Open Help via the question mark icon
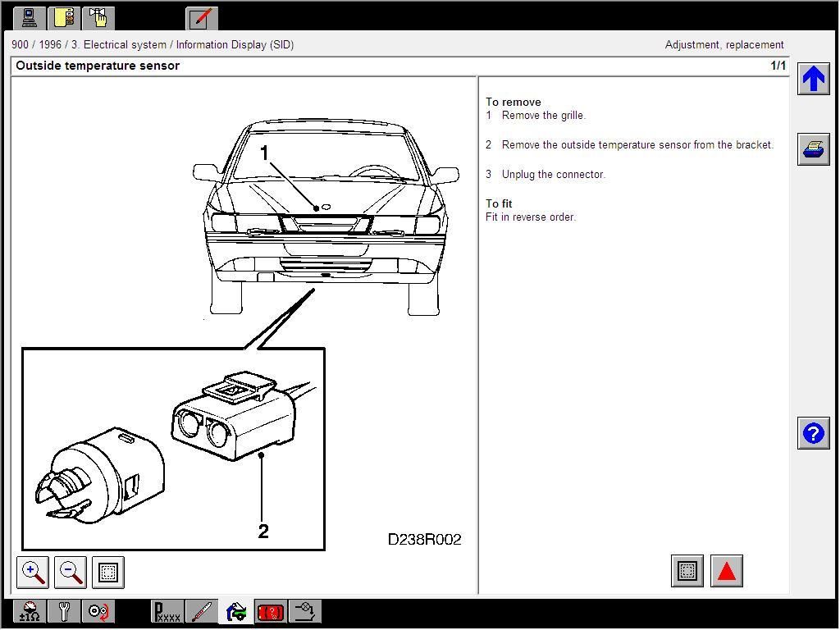Viewport: 840px width, 630px height. tap(813, 433)
